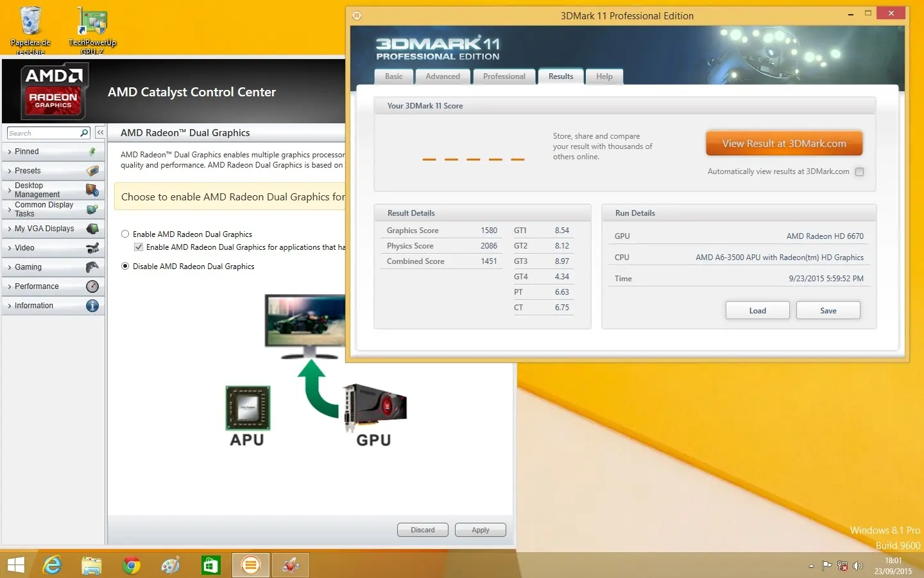The image size is (924, 578).
Task: Open the Action Center flag in system tray
Action: coord(826,566)
